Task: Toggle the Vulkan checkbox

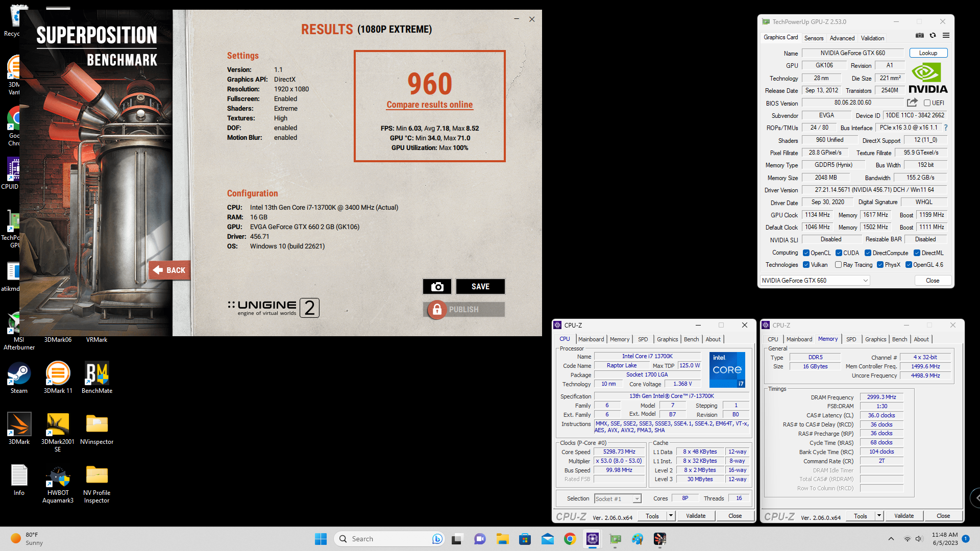Action: point(806,265)
